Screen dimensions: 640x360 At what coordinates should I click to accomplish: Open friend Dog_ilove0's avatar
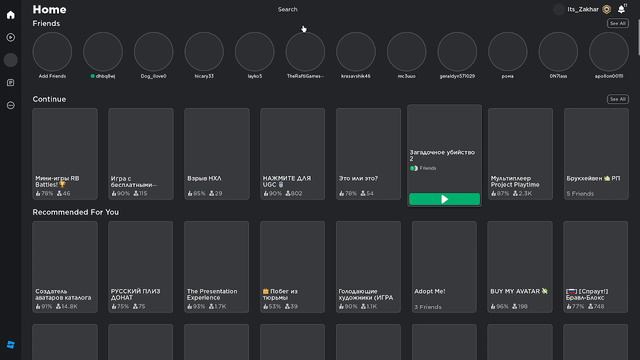pyautogui.click(x=153, y=52)
